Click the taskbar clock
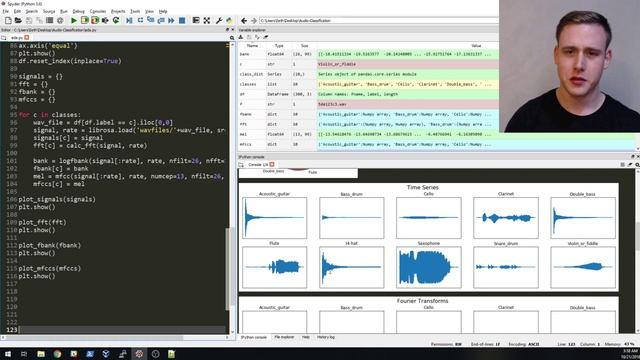The width and height of the screenshot is (640, 360). tap(629, 354)
